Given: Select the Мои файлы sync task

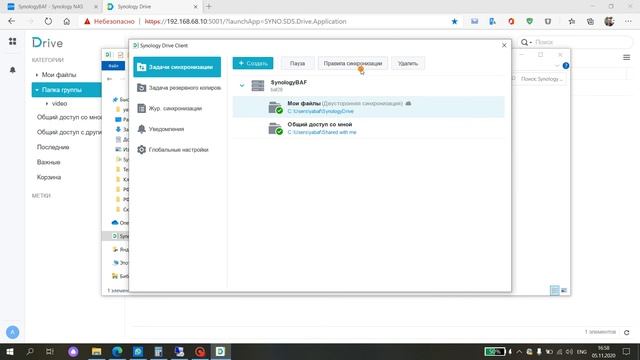Looking at the screenshot, I should click(x=368, y=107).
